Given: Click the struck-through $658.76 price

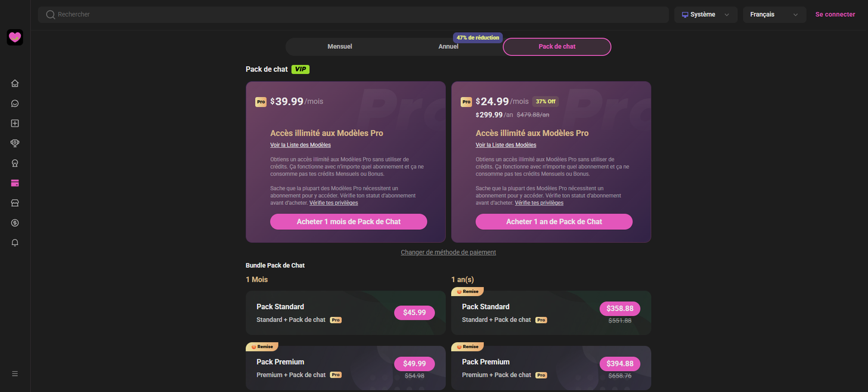Looking at the screenshot, I should [x=620, y=376].
